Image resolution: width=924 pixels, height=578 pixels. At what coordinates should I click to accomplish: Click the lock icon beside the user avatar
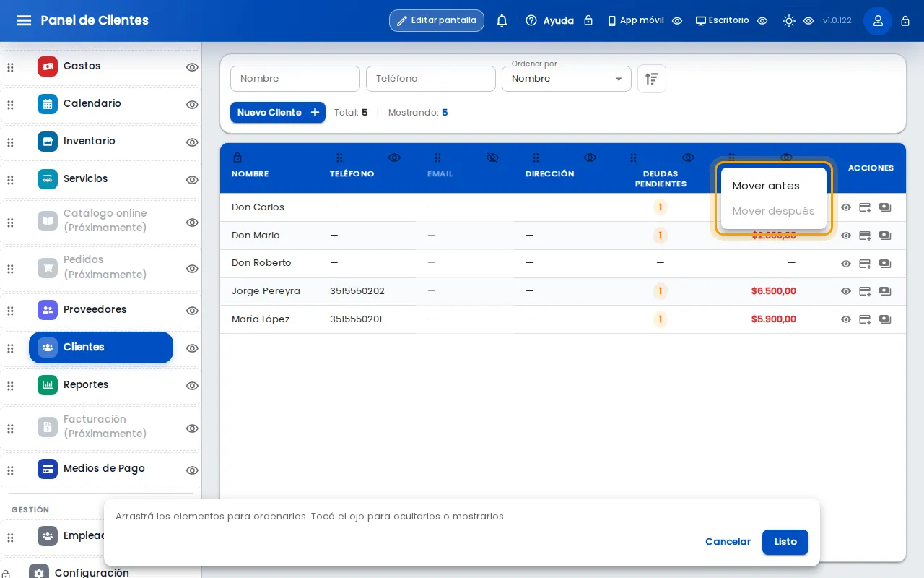pos(905,21)
